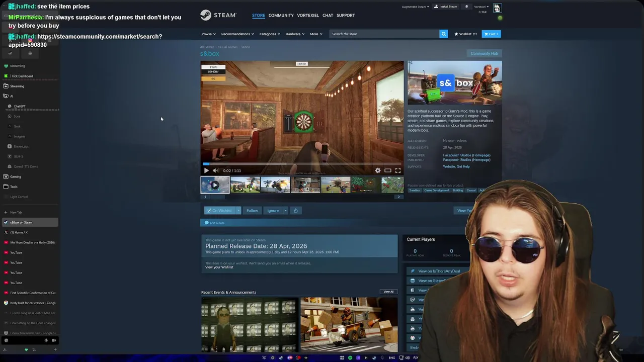This screenshot has width=644, height=362.
Task: Expand the Hardware menu
Action: click(295, 34)
